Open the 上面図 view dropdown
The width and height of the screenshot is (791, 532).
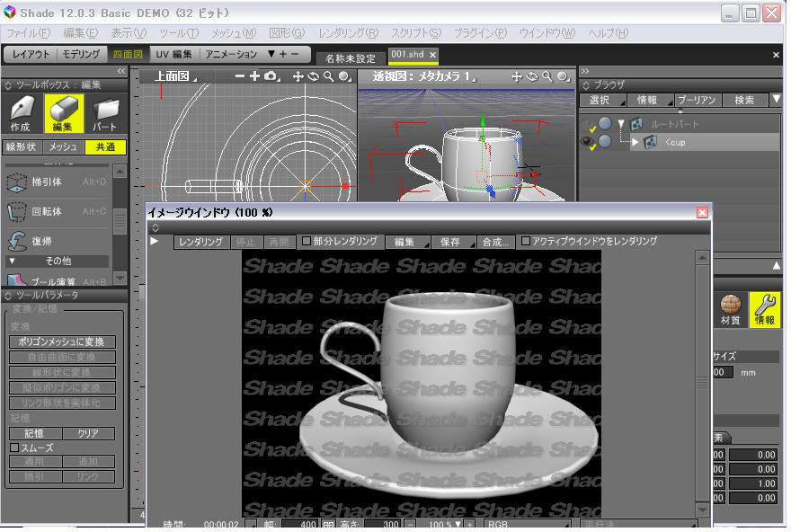175,76
